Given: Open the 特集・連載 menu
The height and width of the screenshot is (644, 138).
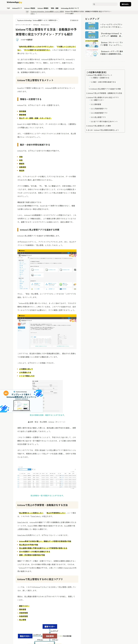Looking at the screenshot, I should (55, 8).
